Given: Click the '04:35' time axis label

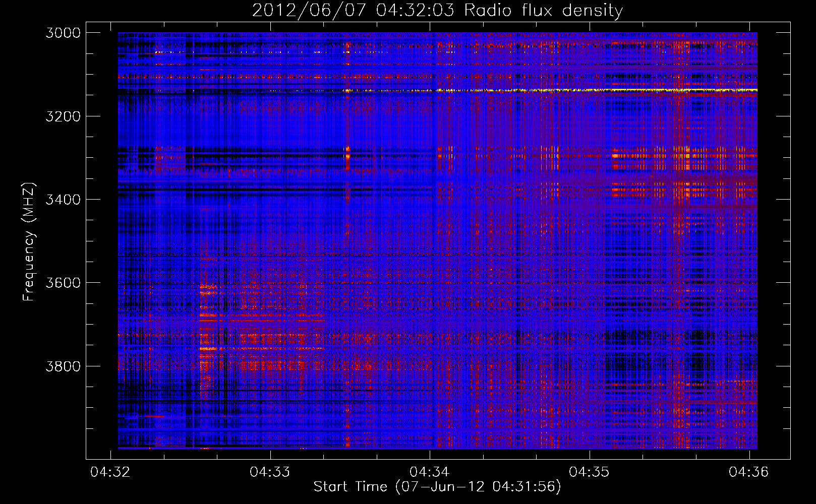Looking at the screenshot, I should (x=589, y=472).
